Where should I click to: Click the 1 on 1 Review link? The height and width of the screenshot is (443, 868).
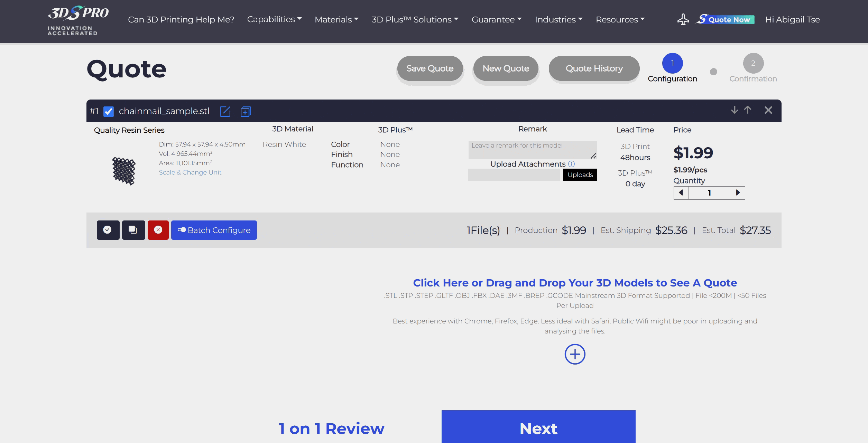(331, 428)
